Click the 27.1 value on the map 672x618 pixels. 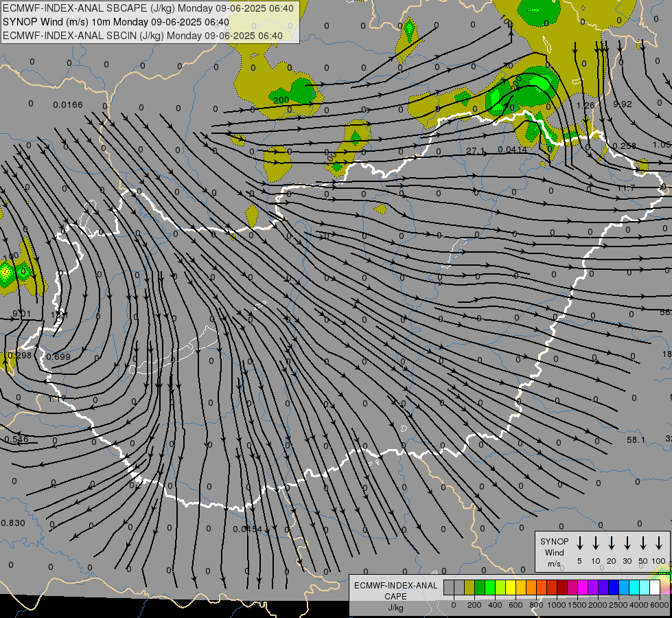pyautogui.click(x=475, y=151)
